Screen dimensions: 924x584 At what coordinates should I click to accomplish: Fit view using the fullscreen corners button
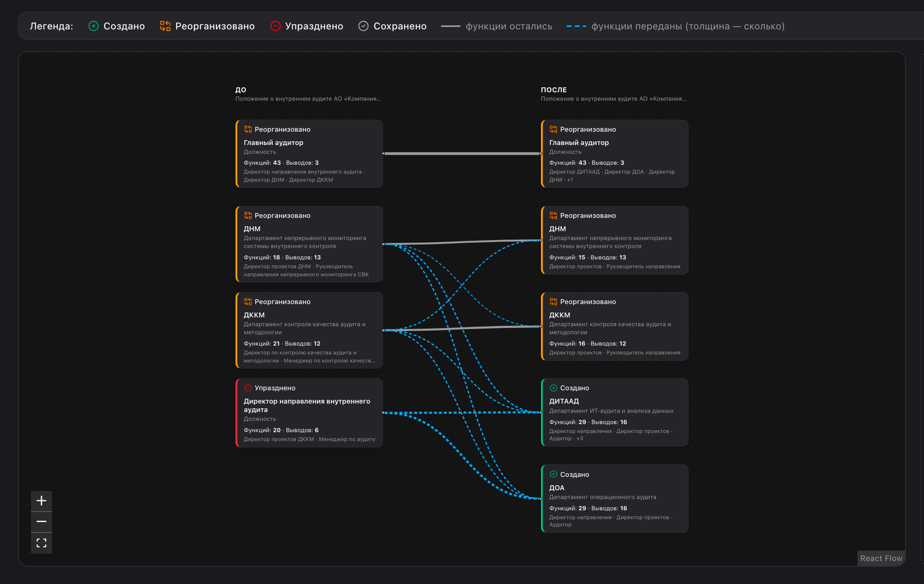coord(41,543)
